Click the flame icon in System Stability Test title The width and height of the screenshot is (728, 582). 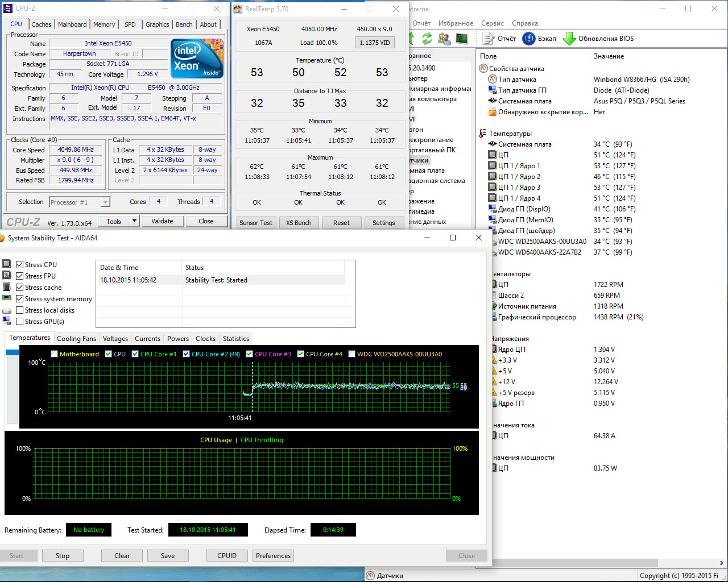point(2,238)
